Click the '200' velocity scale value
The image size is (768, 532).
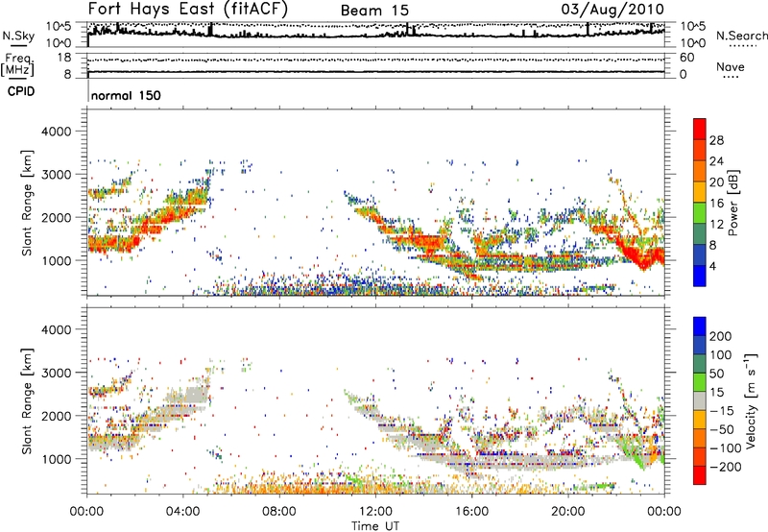pyautogui.click(x=721, y=336)
